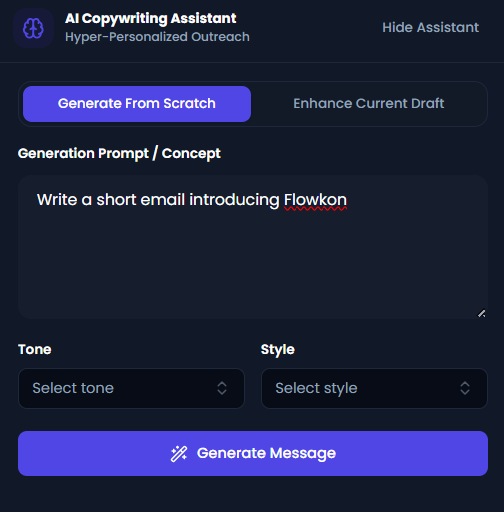Click the Hyper-Personalized Outreach subtitle

click(x=157, y=37)
